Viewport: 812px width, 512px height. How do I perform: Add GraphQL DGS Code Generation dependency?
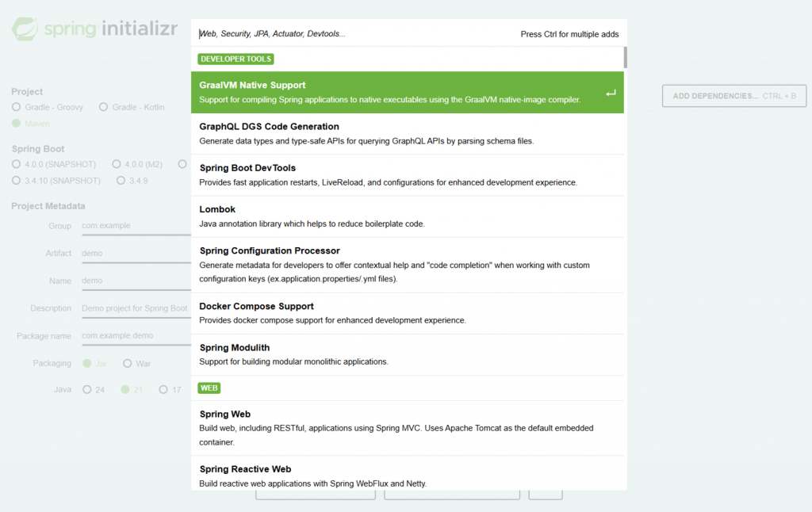coord(407,134)
